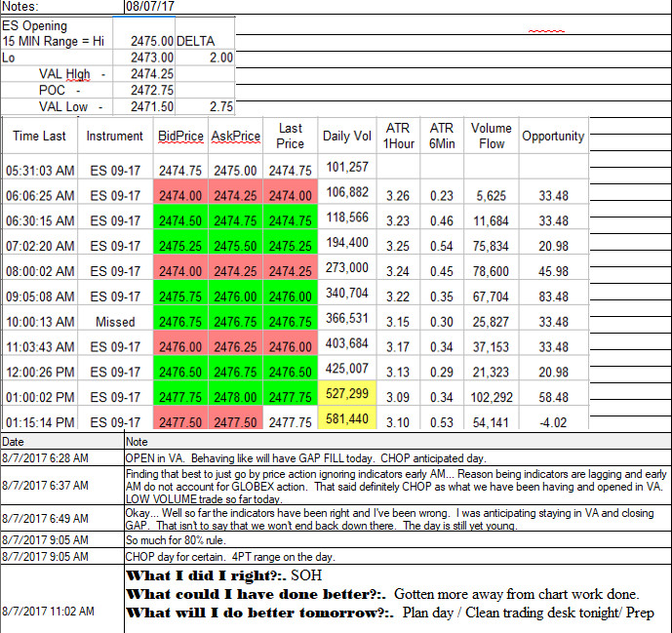The height and width of the screenshot is (633, 672).
Task: Select daily volume 366,531
Action: point(347,318)
